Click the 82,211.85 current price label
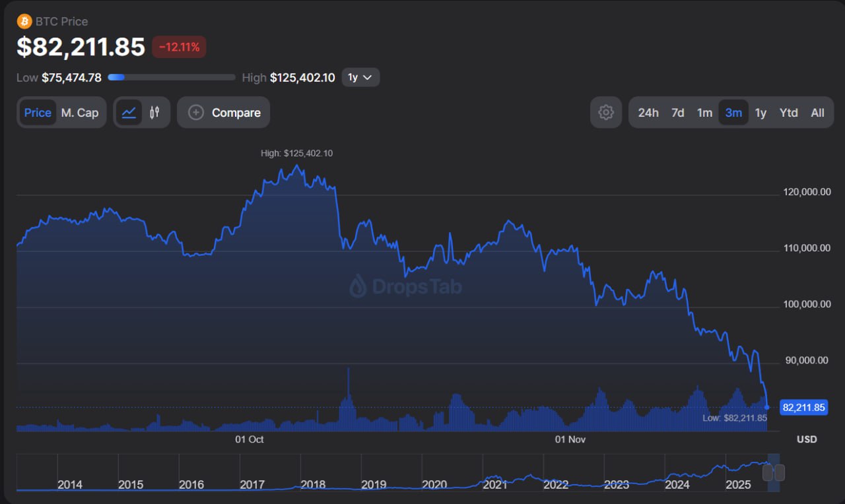 [803, 408]
